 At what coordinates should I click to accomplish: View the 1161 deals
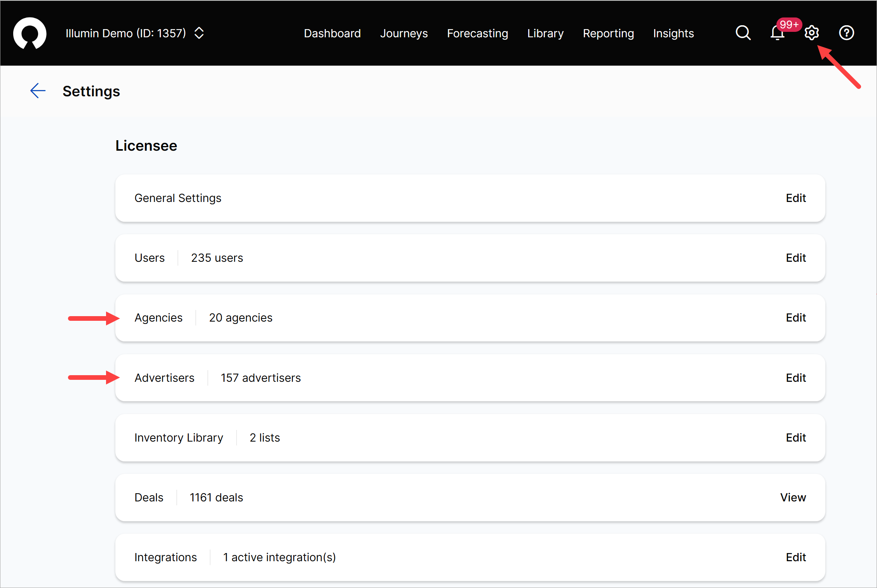[x=793, y=498]
